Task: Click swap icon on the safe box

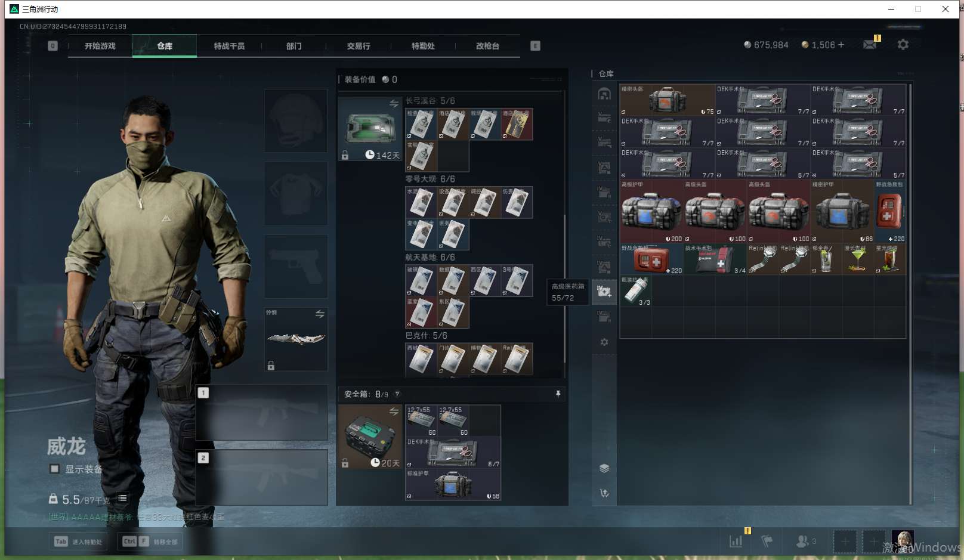Action: tap(394, 411)
